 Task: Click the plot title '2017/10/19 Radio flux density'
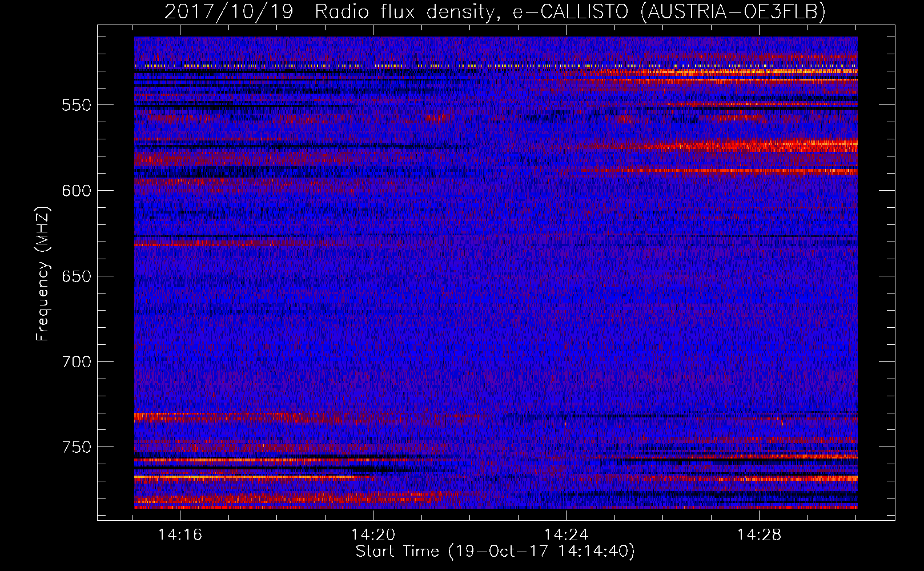(330, 11)
